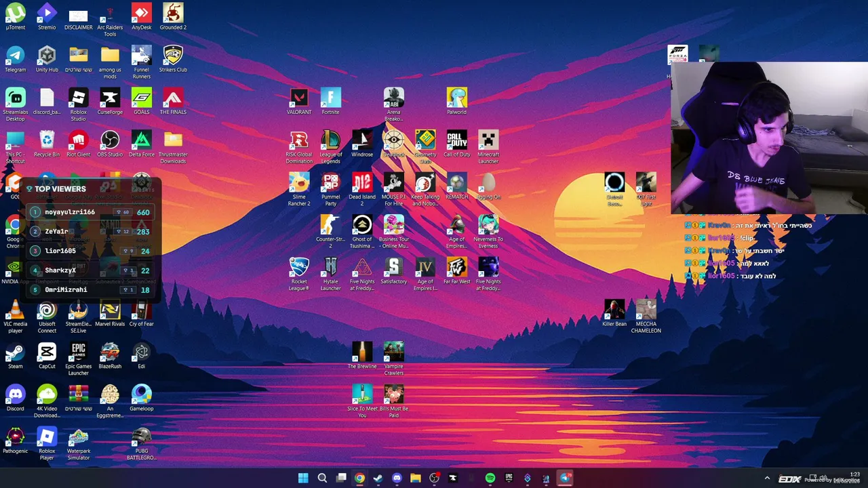Switch to Spotify in the taskbar
This screenshot has width=868, height=488.
coord(490,479)
